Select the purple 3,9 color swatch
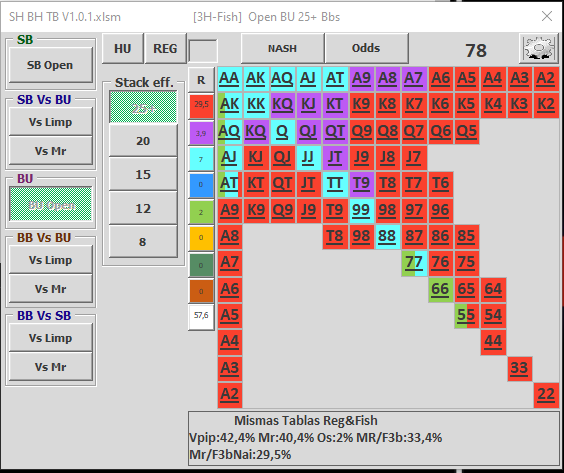The width and height of the screenshot is (564, 473). tap(201, 133)
